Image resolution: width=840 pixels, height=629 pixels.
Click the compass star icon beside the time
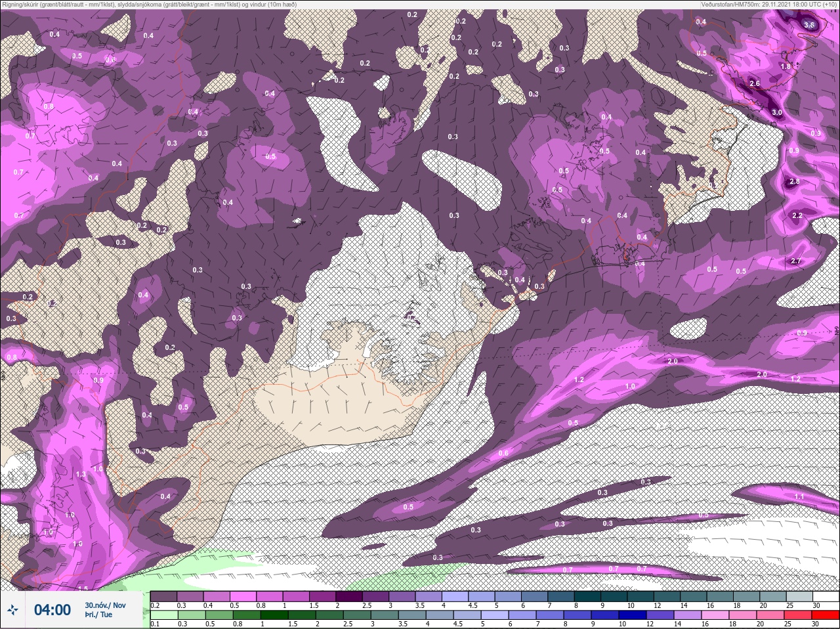point(12,610)
